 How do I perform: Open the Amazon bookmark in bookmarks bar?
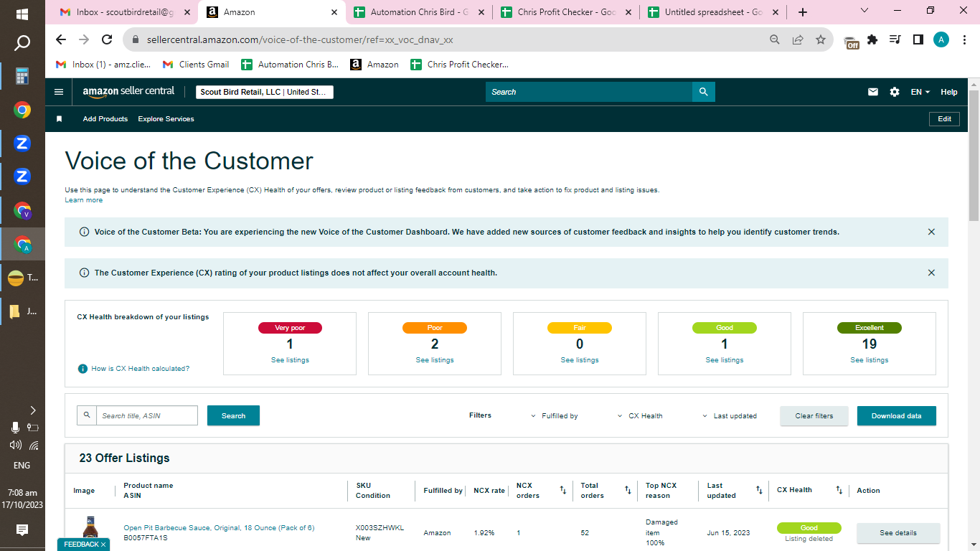click(x=374, y=65)
